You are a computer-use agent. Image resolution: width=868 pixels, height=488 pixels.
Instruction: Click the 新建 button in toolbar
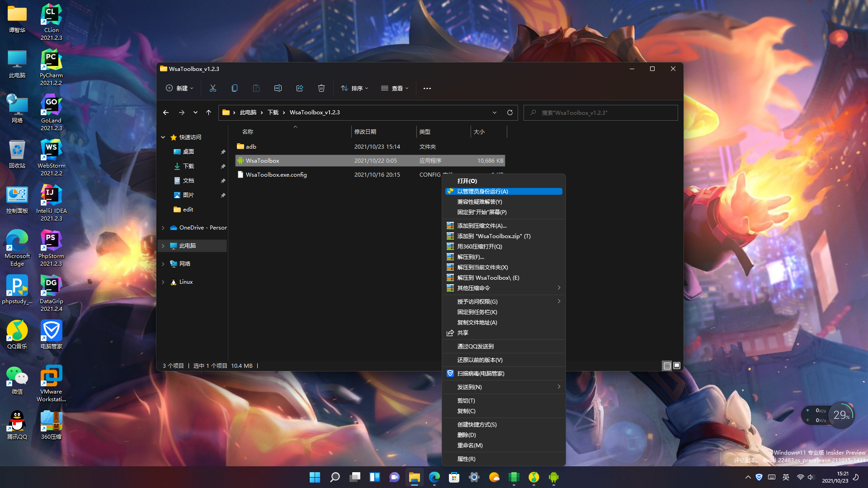[x=179, y=88]
